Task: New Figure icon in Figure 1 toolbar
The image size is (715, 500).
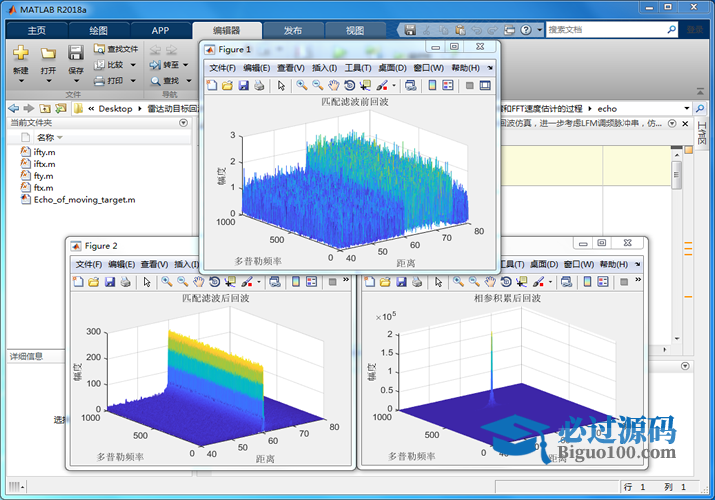Action: click(212, 85)
